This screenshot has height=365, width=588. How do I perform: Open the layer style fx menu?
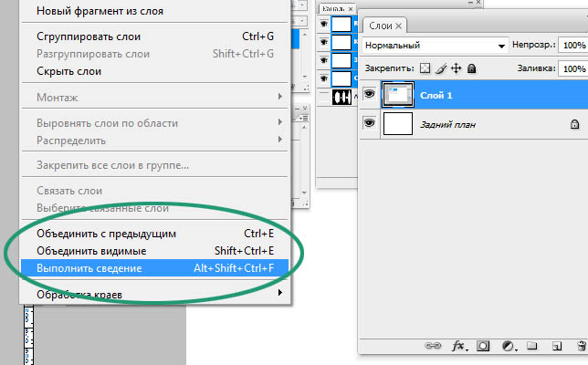(459, 346)
